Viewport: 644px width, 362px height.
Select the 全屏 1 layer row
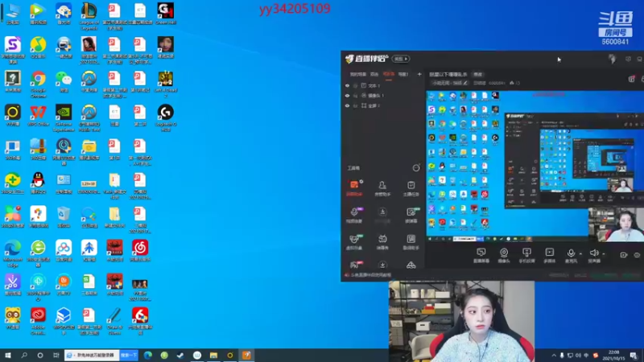(x=383, y=106)
